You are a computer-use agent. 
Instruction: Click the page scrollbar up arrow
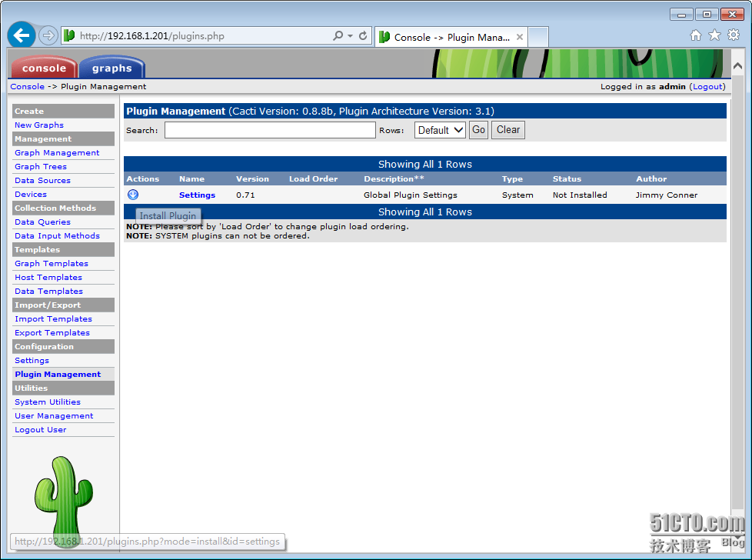coord(737,65)
